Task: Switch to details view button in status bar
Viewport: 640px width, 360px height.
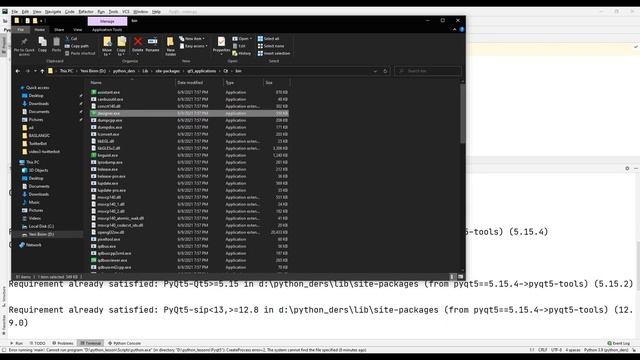Action: click(452, 277)
